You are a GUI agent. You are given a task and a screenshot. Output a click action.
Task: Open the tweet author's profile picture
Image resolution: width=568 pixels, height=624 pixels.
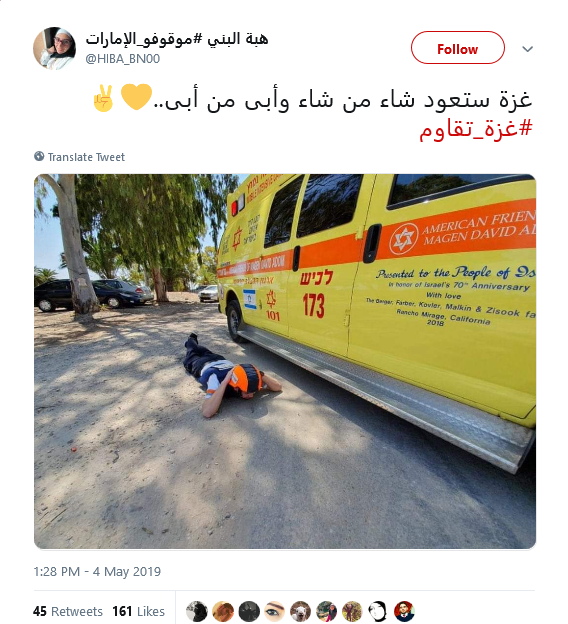tap(54, 49)
